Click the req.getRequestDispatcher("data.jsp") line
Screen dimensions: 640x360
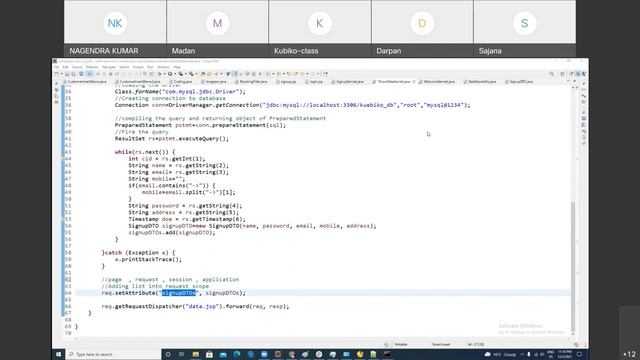(x=195, y=306)
